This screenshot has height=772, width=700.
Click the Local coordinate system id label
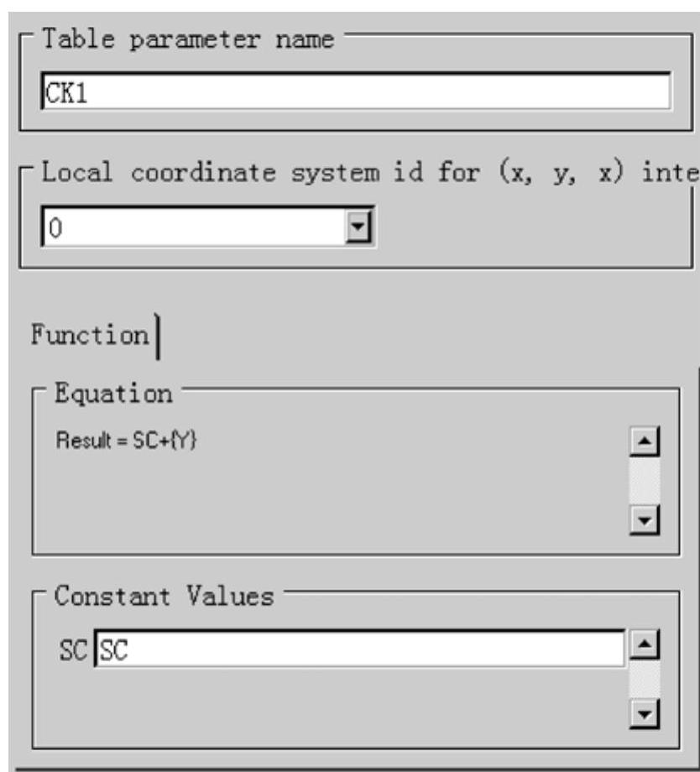coord(369,174)
